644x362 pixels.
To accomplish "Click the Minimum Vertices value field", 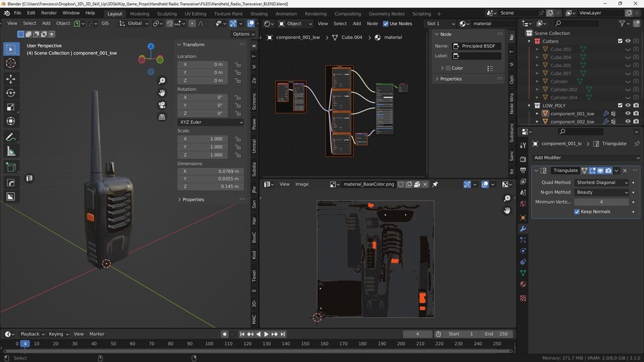I will [x=601, y=202].
